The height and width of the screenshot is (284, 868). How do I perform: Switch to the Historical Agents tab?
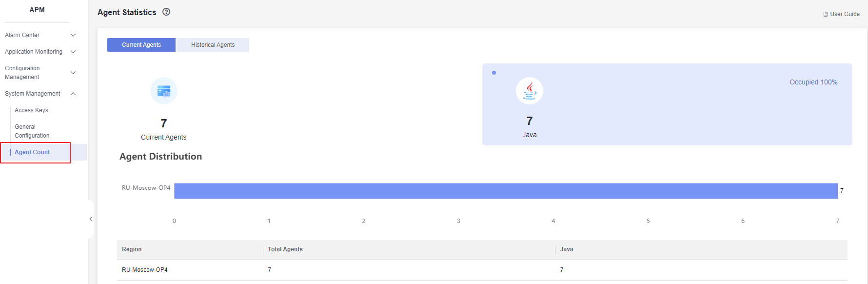pos(213,45)
